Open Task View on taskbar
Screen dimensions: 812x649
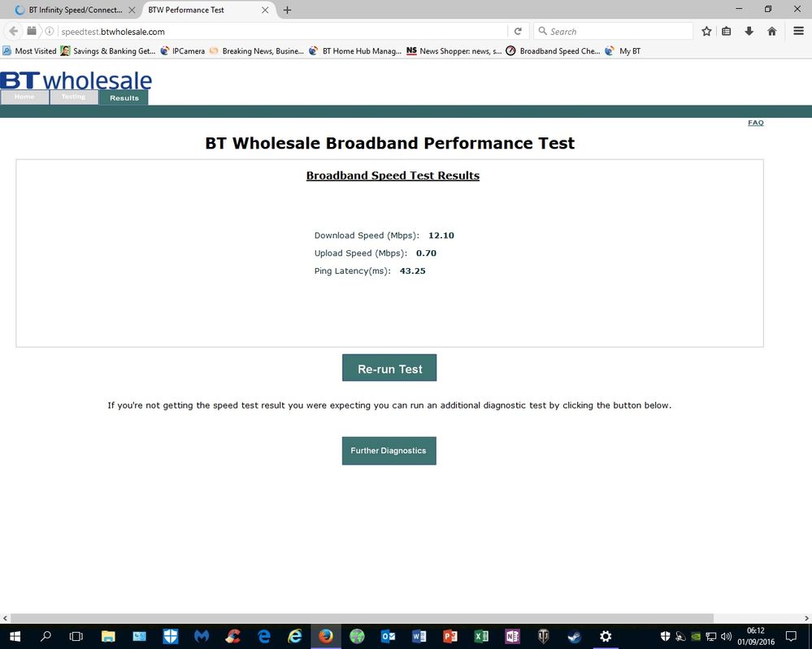(76, 636)
